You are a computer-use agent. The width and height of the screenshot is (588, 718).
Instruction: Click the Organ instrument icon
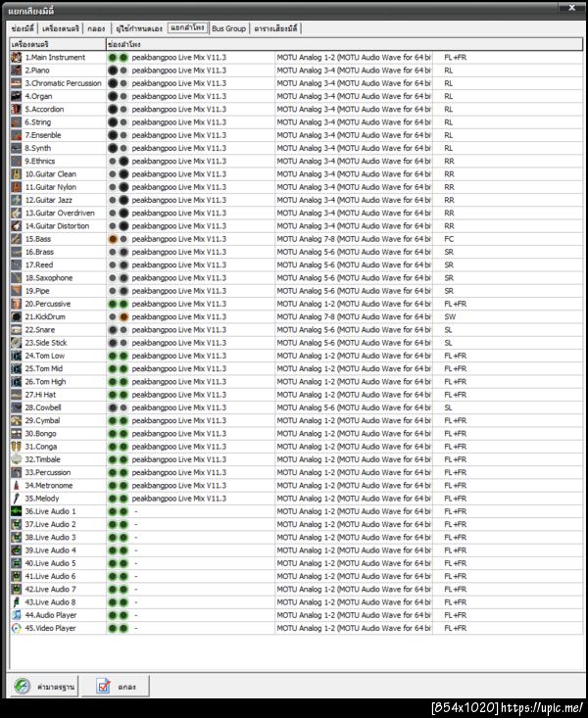click(x=16, y=96)
